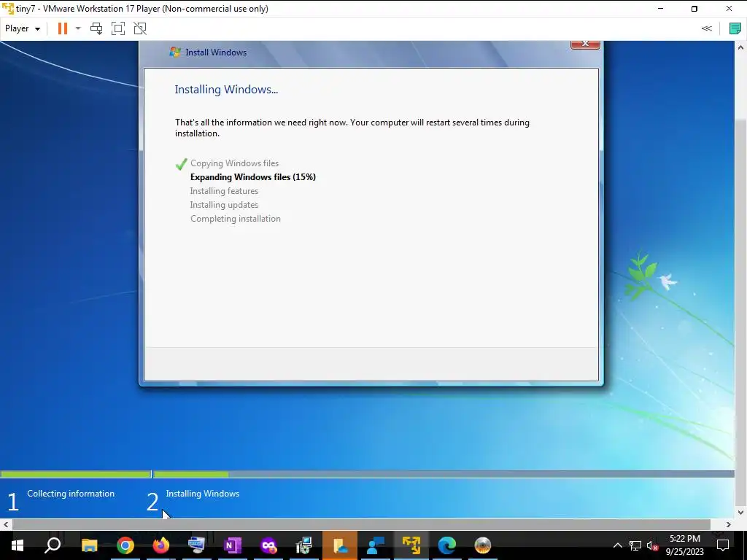The image size is (747, 560).
Task: Click the tiny7 VMware window title icon
Action: tap(7, 9)
